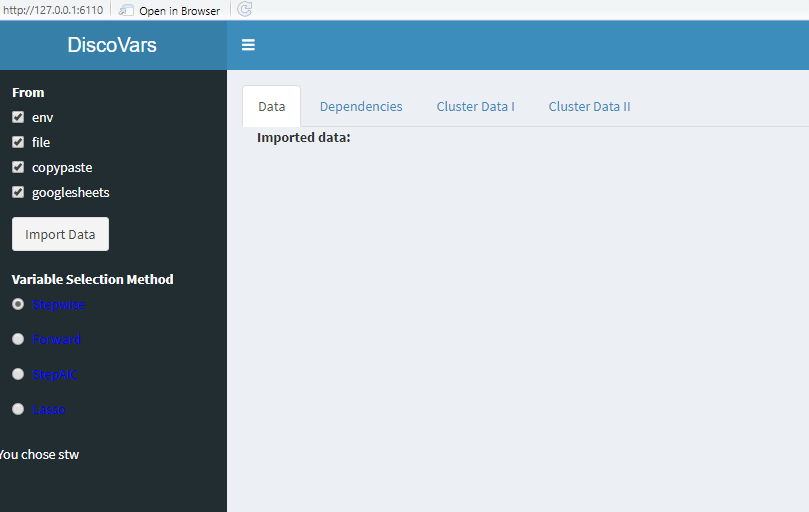Click the Open in Browser button
809x512 pixels.
[170, 10]
